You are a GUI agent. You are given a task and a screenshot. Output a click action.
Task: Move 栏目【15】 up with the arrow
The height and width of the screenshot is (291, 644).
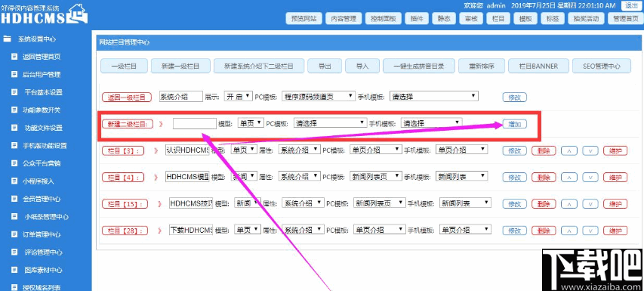pyautogui.click(x=569, y=204)
